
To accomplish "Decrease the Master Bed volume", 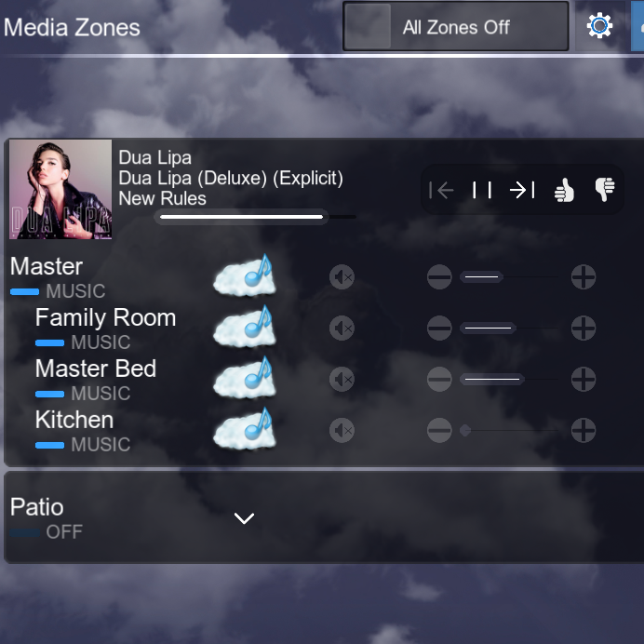I will (x=439, y=379).
